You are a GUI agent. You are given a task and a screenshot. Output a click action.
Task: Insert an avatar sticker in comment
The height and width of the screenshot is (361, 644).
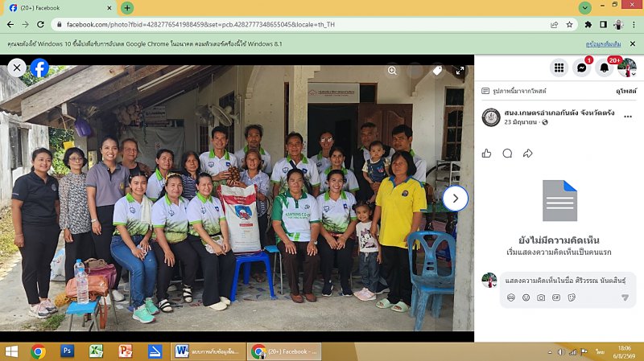click(x=511, y=297)
